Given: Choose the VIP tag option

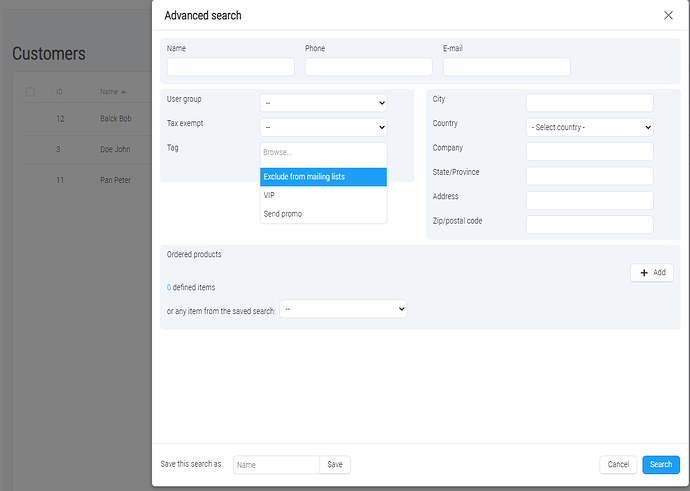Looking at the screenshot, I should point(323,195).
